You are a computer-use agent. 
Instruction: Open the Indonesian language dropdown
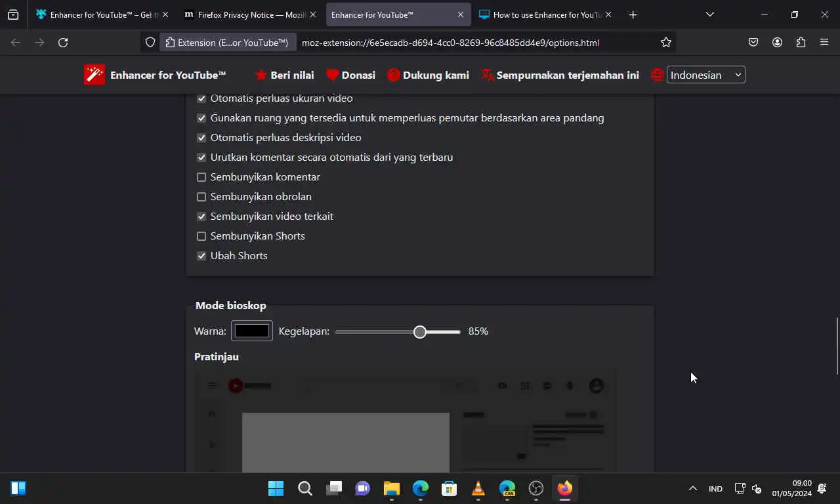(705, 75)
